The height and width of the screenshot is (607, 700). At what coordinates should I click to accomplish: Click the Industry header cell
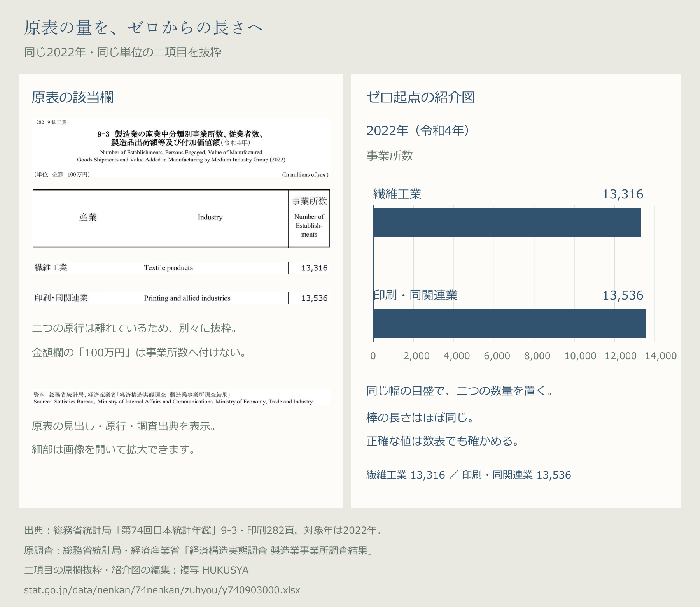pos(210,217)
